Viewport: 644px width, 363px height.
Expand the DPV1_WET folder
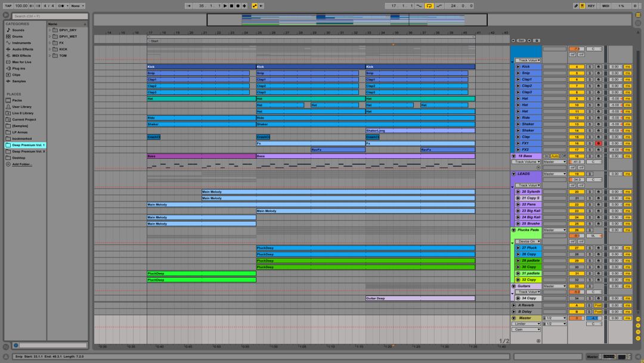coord(49,36)
